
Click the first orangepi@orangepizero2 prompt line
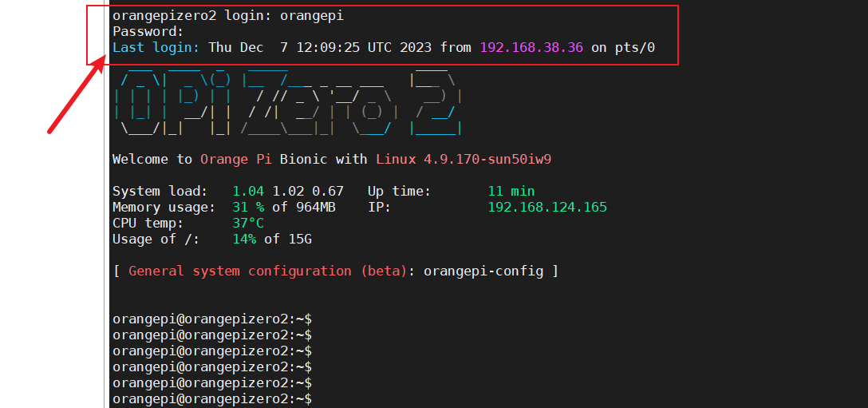[212, 319]
